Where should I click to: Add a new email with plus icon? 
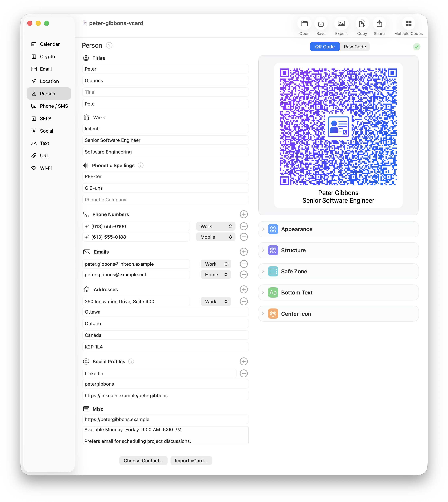[x=244, y=252]
